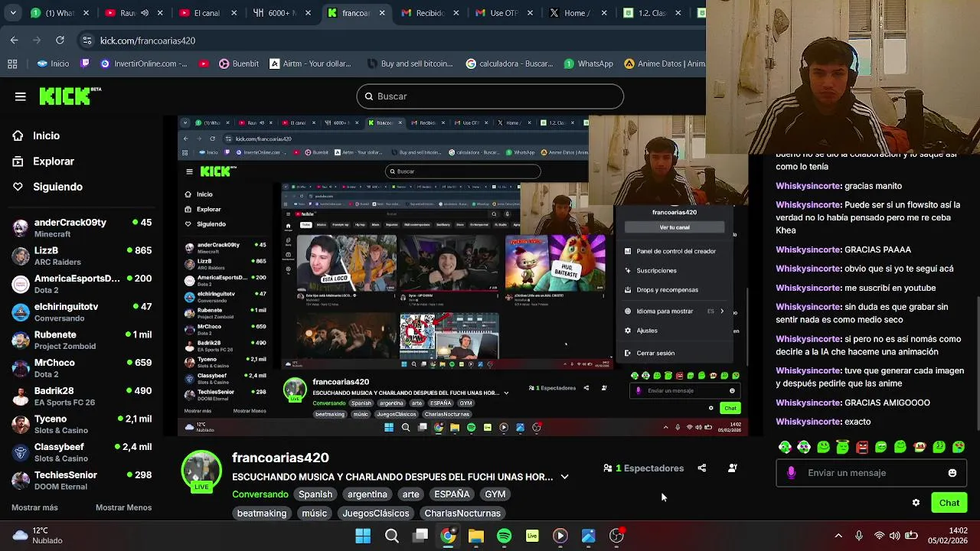Click the JuegosClásicos tag

point(376,514)
